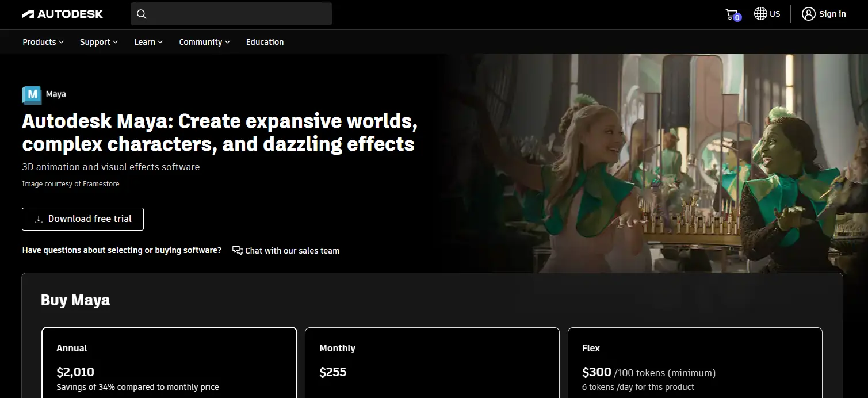Viewport: 868px width, 398px height.
Task: Click the globe region icon
Action: point(760,14)
